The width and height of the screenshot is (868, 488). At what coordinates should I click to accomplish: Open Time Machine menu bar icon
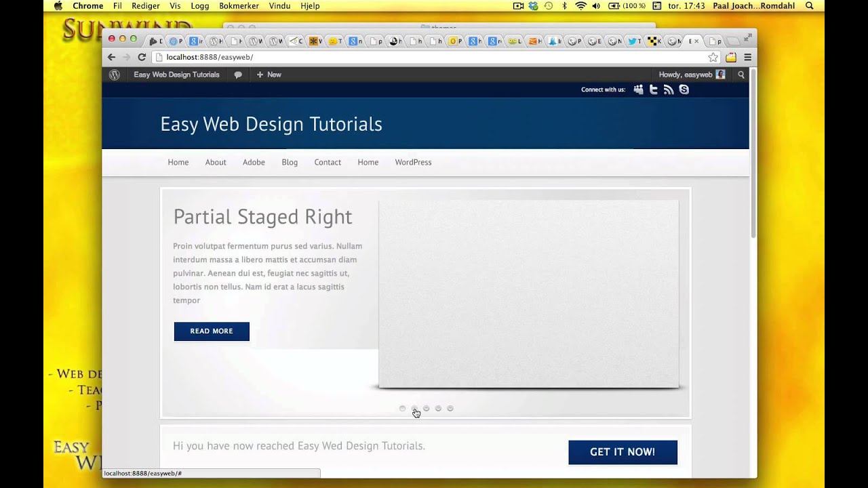point(548,5)
